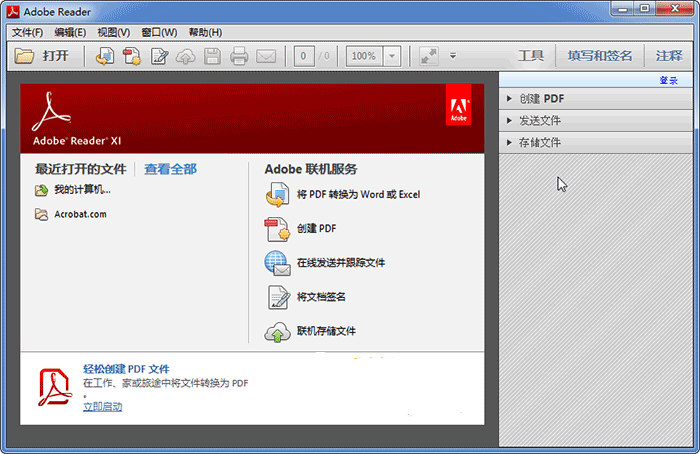Viewport: 700px width, 454px height.
Task: Switch to the 工具 pane tab
Action: (531, 56)
